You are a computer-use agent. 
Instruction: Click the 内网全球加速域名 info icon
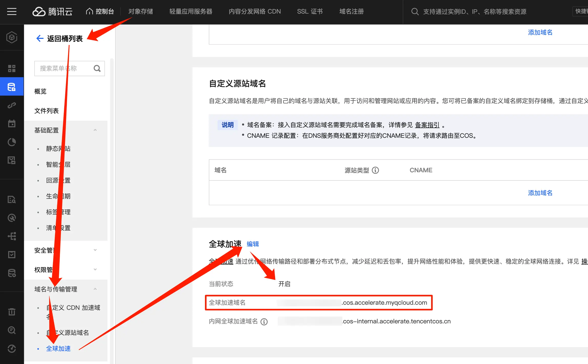pyautogui.click(x=264, y=322)
